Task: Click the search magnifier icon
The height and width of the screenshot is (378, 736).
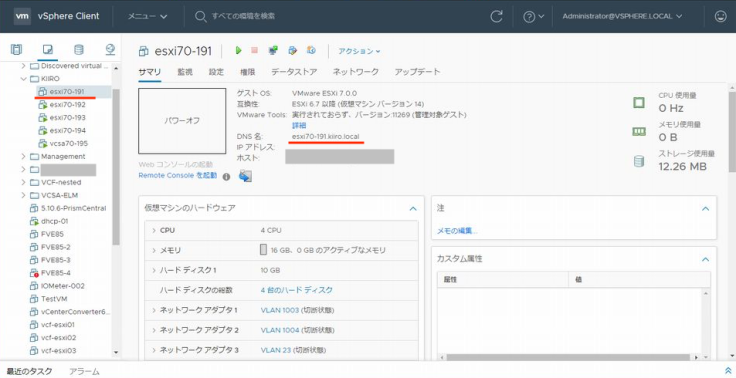Action: 200,16
